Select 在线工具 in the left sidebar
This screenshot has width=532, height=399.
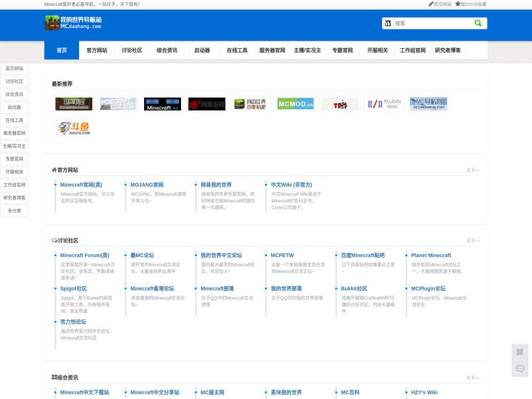(14, 120)
